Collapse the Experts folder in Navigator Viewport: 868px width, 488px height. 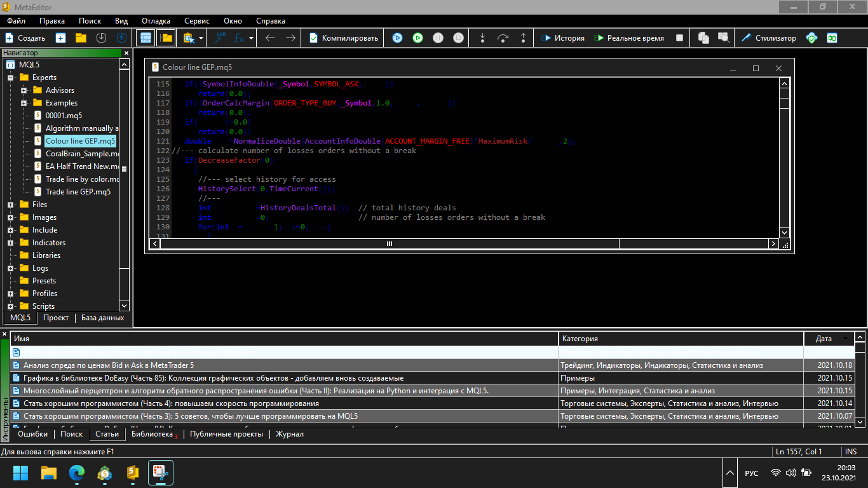(x=10, y=78)
